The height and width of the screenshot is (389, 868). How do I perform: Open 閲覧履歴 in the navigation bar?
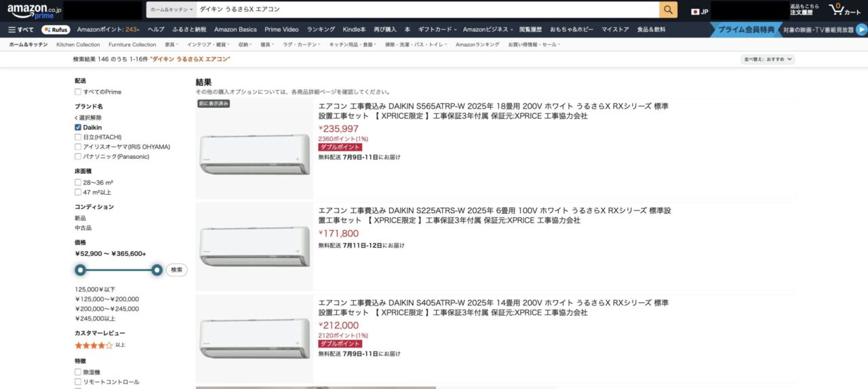point(530,29)
